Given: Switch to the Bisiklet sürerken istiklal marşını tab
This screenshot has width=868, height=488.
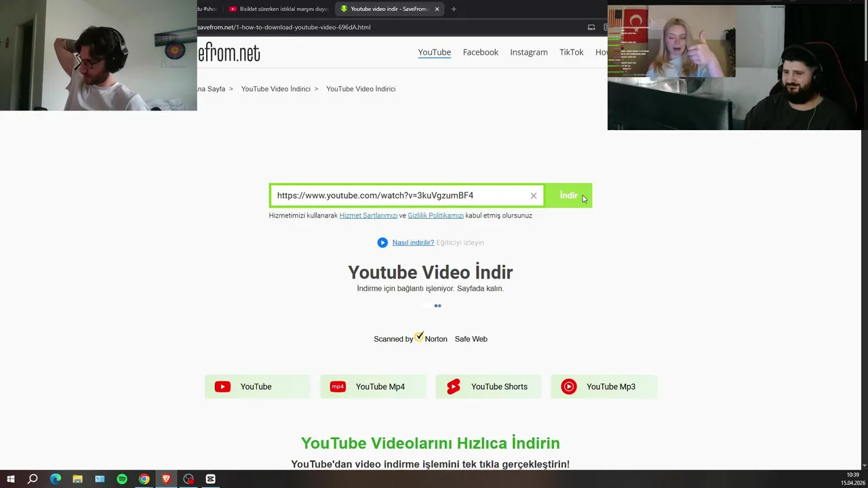Looking at the screenshot, I should tap(278, 9).
